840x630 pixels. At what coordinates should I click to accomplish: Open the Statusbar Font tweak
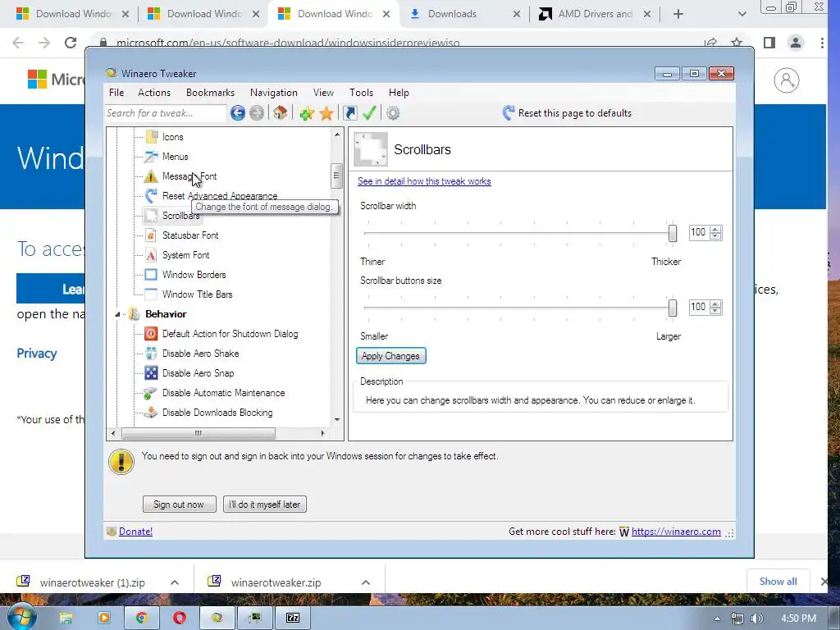pyautogui.click(x=190, y=235)
